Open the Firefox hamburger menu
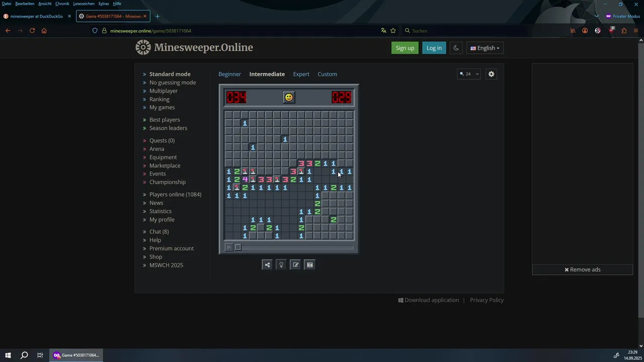This screenshot has width=644, height=362. tap(636, 31)
